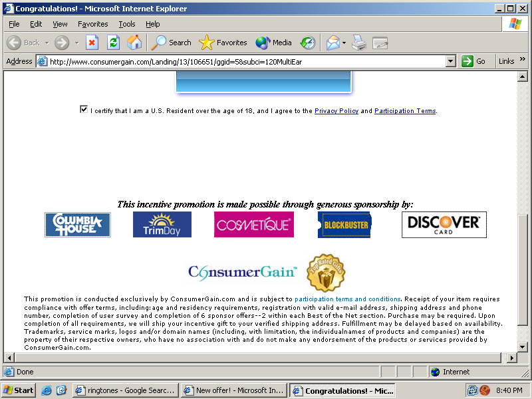Open the Media pane
The height and width of the screenshot is (399, 532).
point(273,43)
